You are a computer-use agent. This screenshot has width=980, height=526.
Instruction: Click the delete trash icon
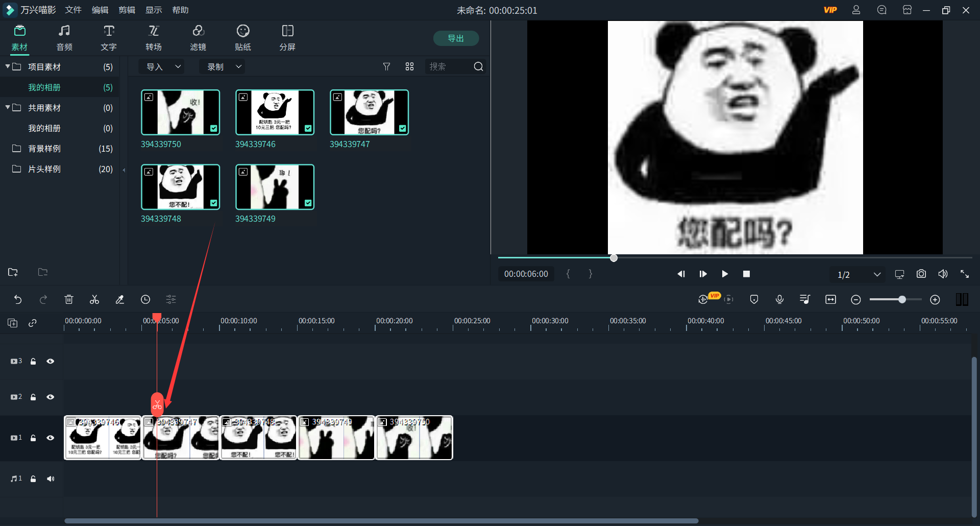69,300
